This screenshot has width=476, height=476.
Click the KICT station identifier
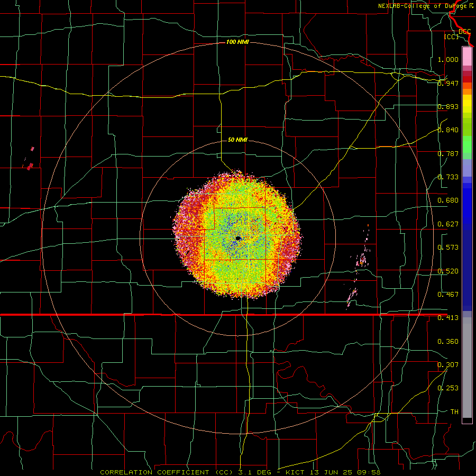click(295, 472)
